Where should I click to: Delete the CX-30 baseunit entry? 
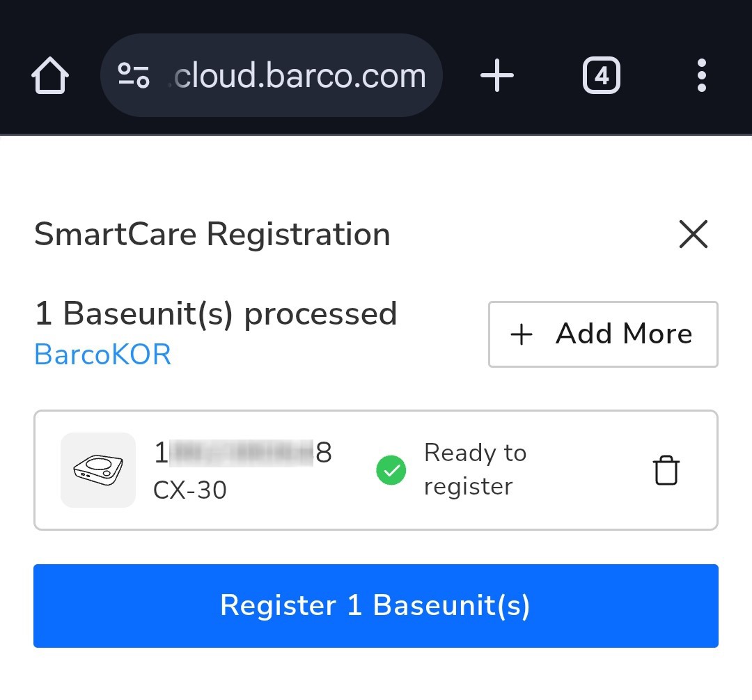coord(666,470)
